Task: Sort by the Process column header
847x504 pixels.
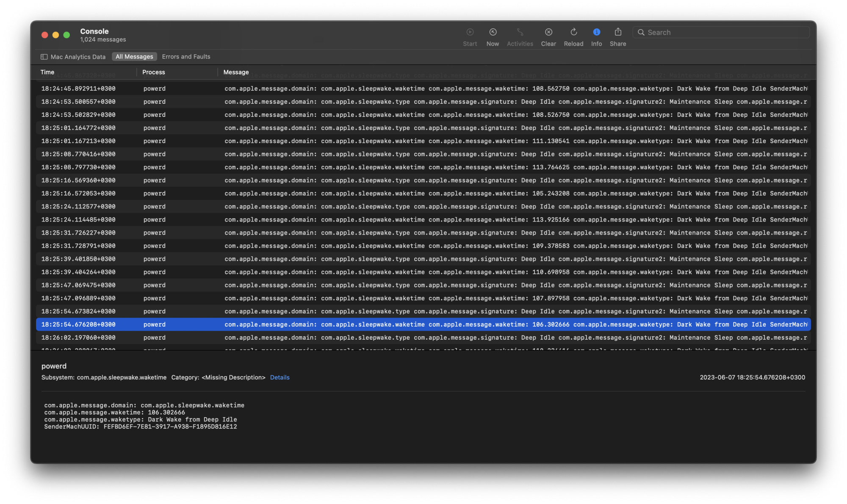Action: click(x=153, y=72)
